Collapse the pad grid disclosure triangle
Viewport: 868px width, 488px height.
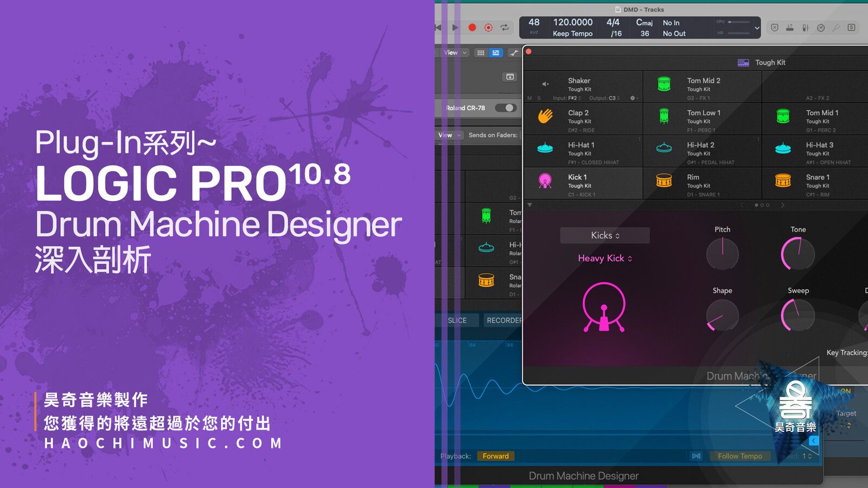[x=530, y=205]
